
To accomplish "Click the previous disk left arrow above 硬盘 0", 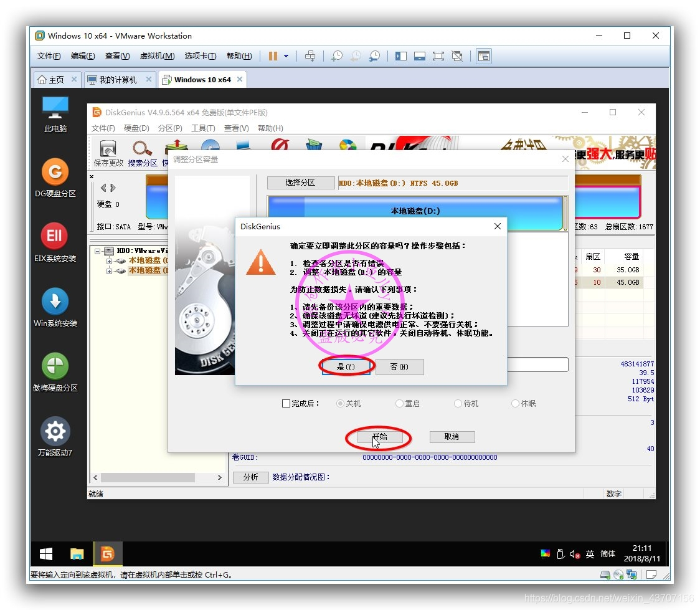I will [103, 188].
